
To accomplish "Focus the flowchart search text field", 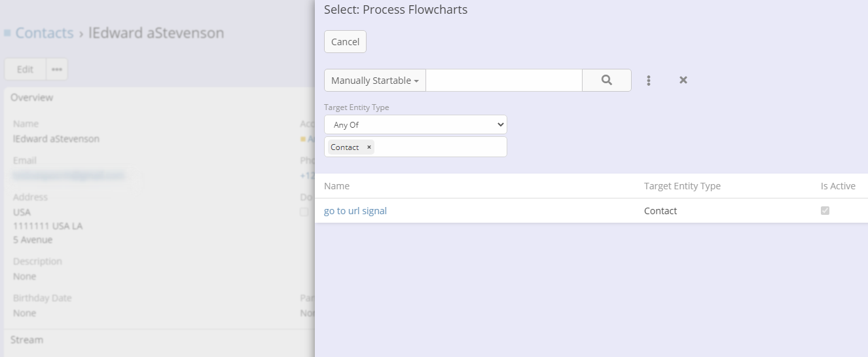I will point(503,81).
